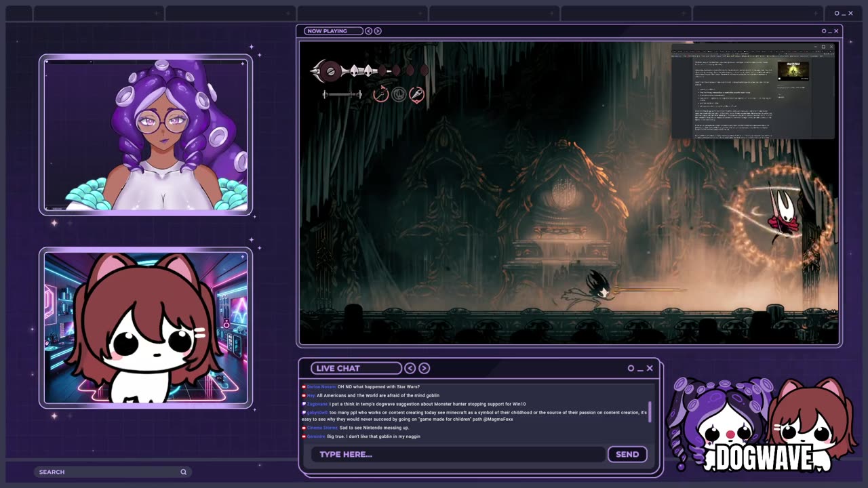Click the silk thread bar below health masks

pyautogui.click(x=342, y=94)
